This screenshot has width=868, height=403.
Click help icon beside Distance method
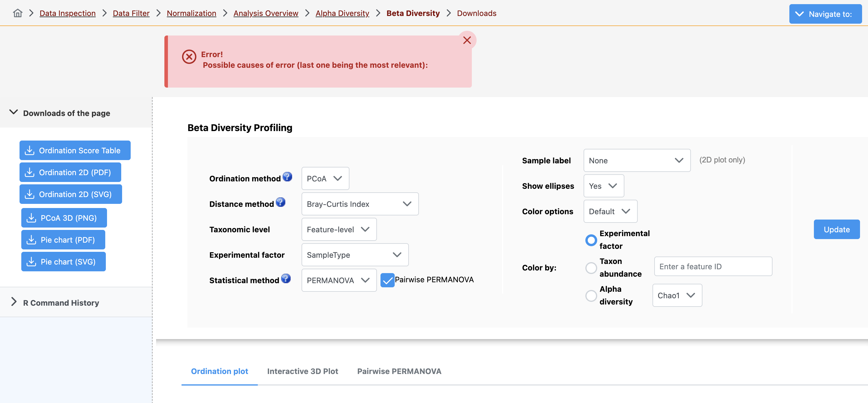(280, 202)
